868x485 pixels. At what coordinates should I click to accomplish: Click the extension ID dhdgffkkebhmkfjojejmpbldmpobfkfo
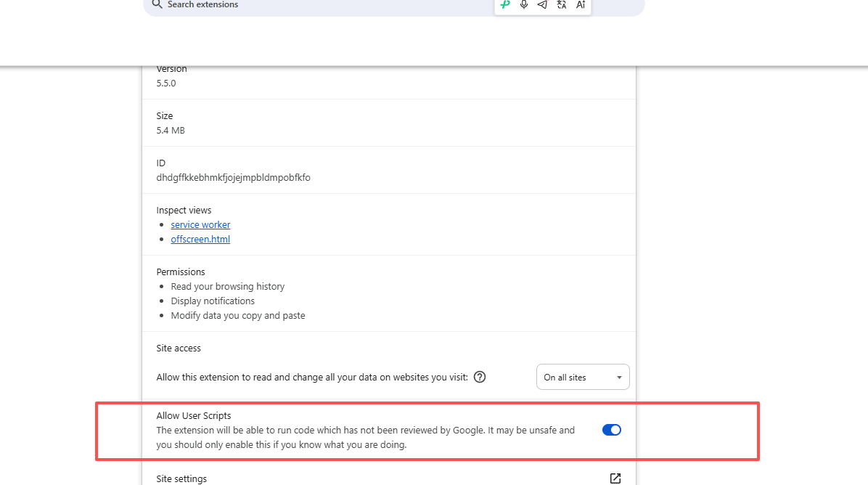coord(233,178)
